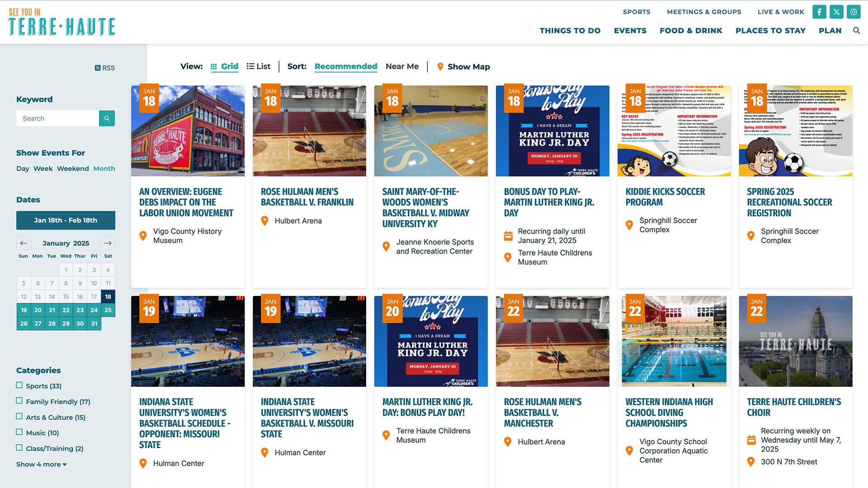Open the Instagram social icon

pos(854,12)
